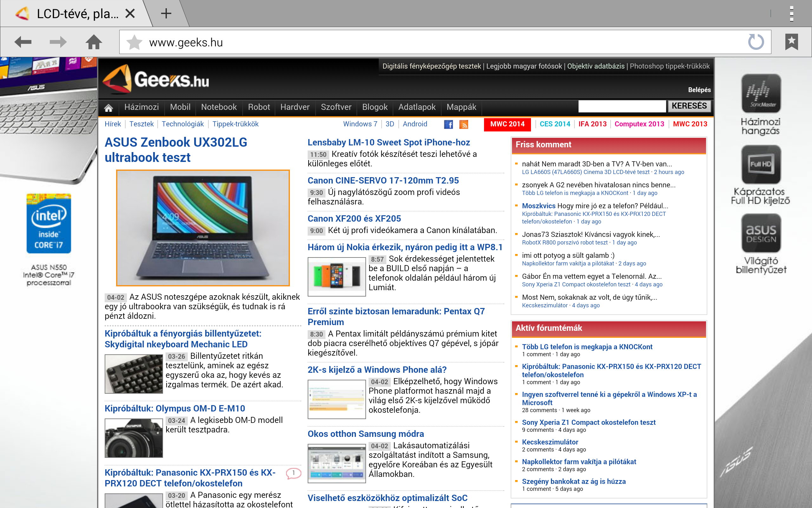Open Digitális fényképezőgép tesztek link

[x=432, y=66]
